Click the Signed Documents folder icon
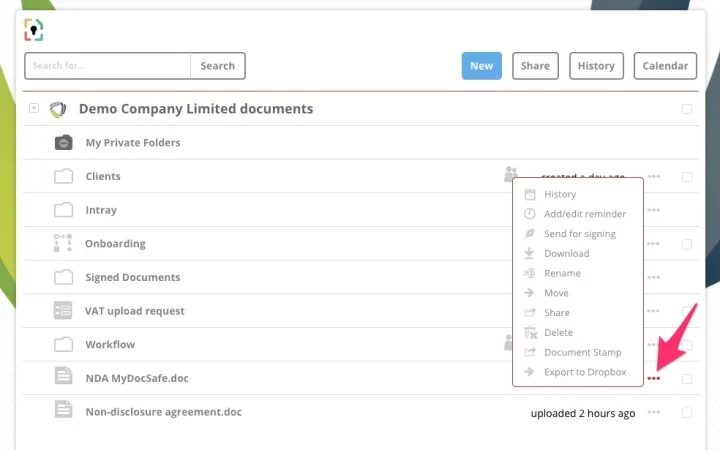The image size is (720, 450). pyautogui.click(x=63, y=277)
